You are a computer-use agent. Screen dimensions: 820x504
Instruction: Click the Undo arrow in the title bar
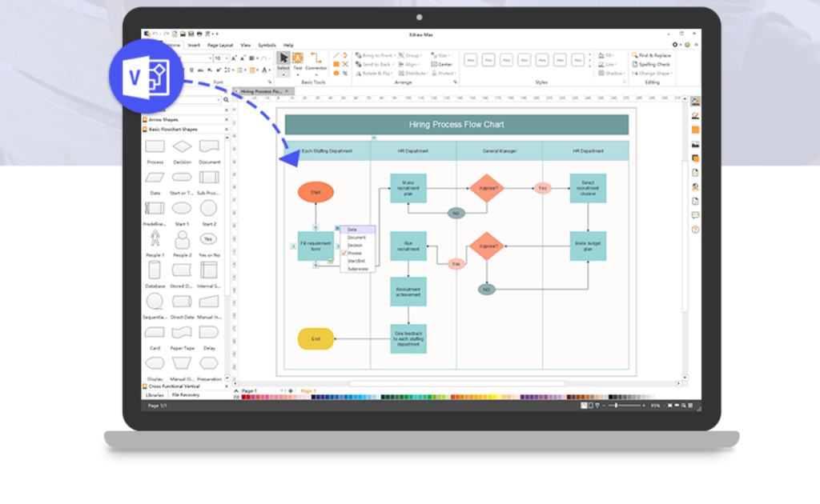click(155, 34)
